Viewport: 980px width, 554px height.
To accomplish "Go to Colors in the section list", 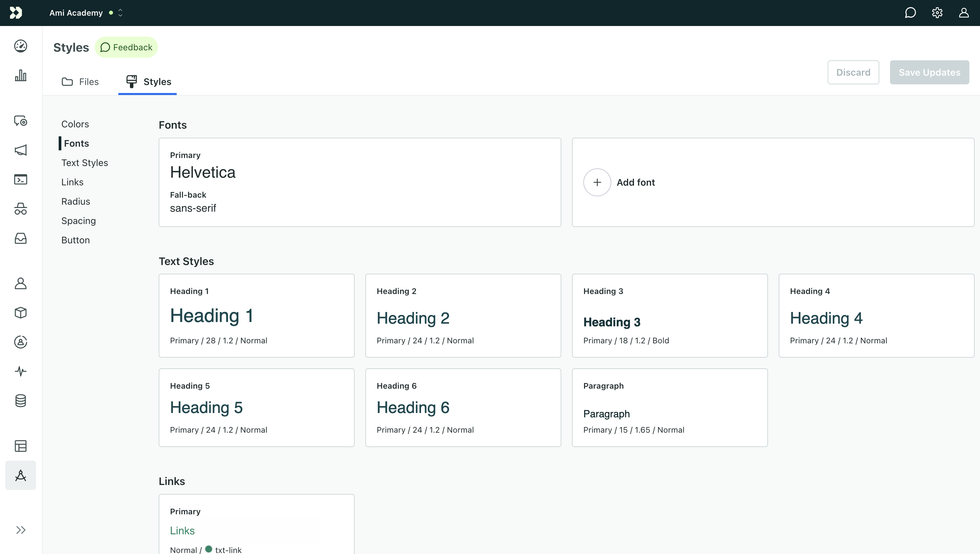I will pos(75,124).
